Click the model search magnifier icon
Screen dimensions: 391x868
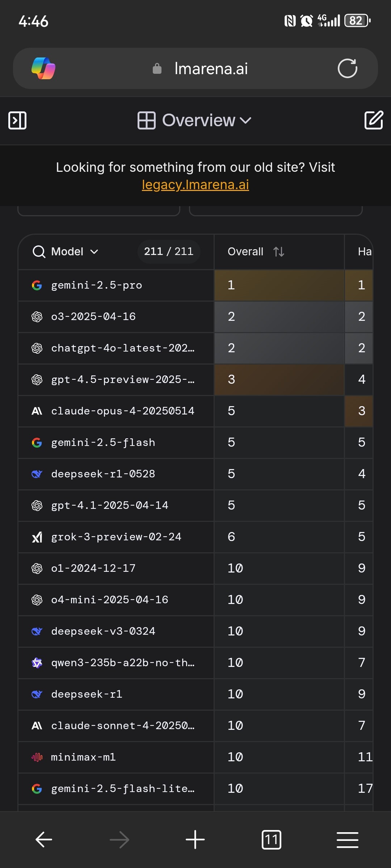tap(39, 252)
